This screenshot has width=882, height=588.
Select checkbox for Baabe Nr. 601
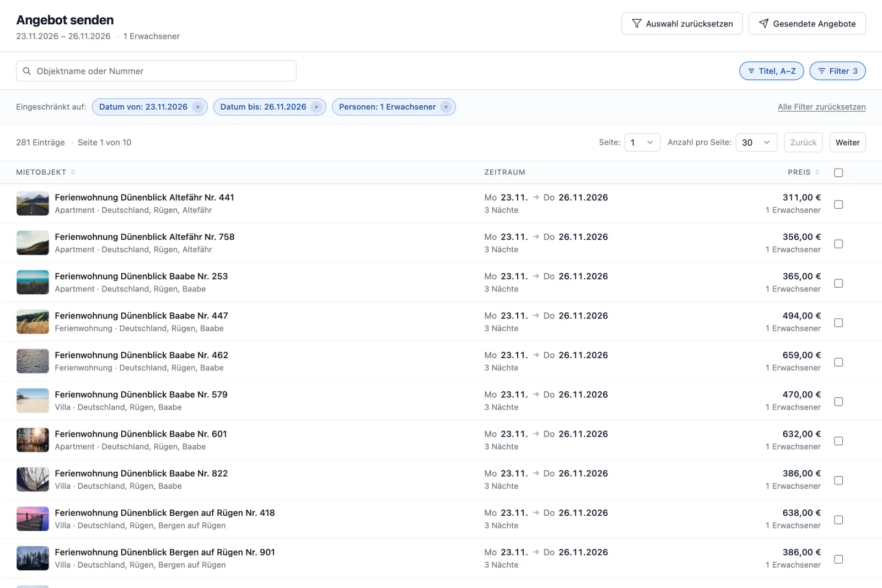pos(838,441)
